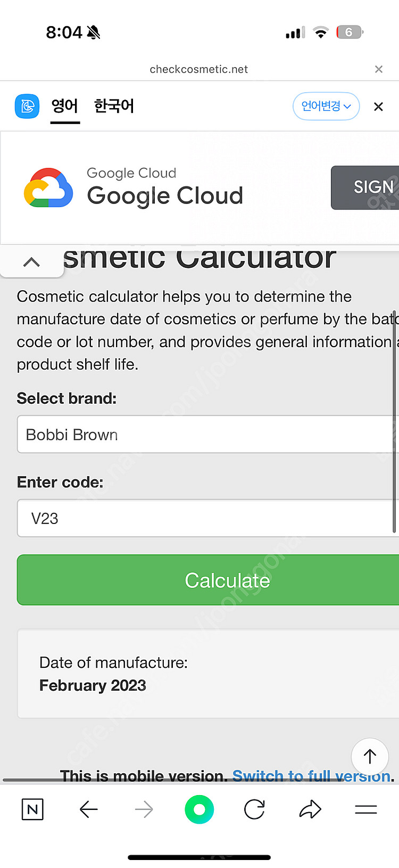Share the page using the share arrow
Image resolution: width=399 pixels, height=868 pixels.
(x=310, y=809)
